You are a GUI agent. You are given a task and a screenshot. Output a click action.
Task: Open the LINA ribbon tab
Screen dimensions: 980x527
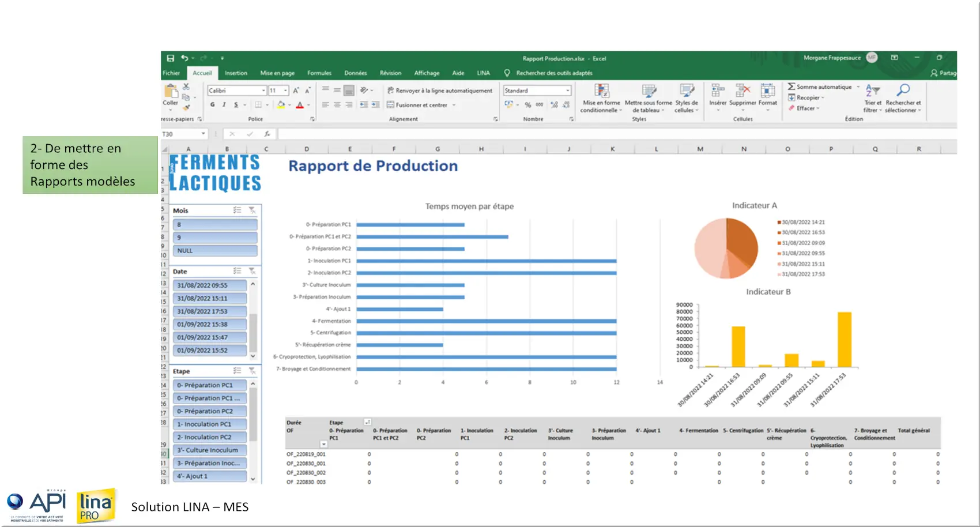pyautogui.click(x=484, y=73)
